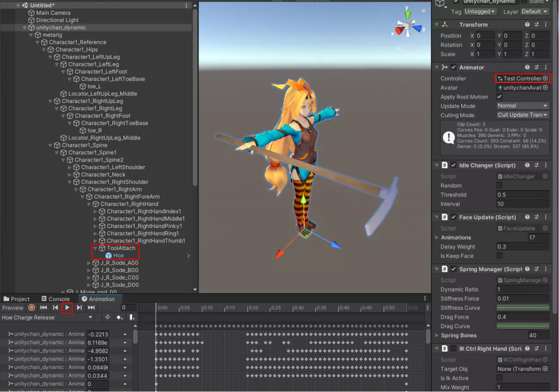
Task: Enable the Random checkbox in Idle Changer
Action: (x=499, y=185)
